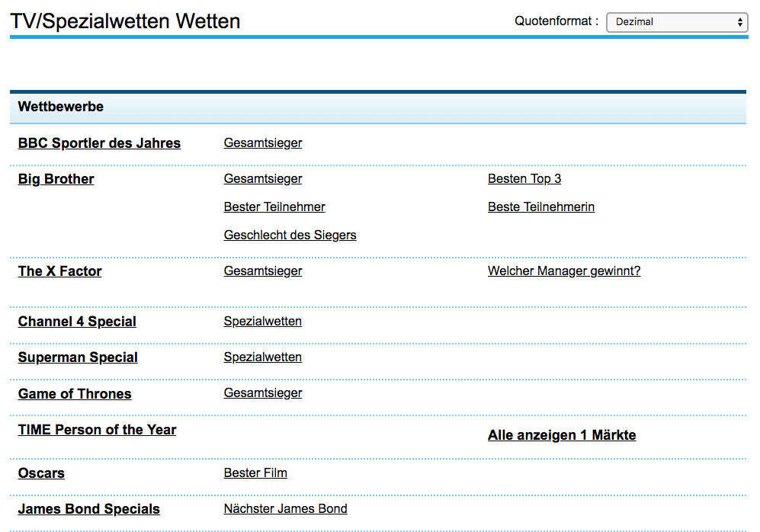The height and width of the screenshot is (532, 760).
Task: Open the Superman Special competition
Action: (78, 357)
